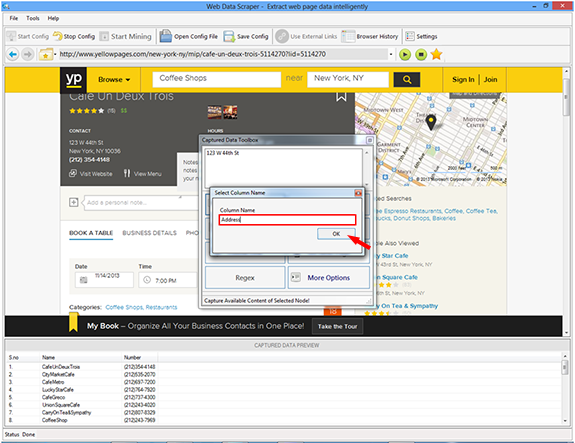This screenshot has width=575, height=443.
Task: Click OK in Select Column Name dialog
Action: click(x=336, y=234)
